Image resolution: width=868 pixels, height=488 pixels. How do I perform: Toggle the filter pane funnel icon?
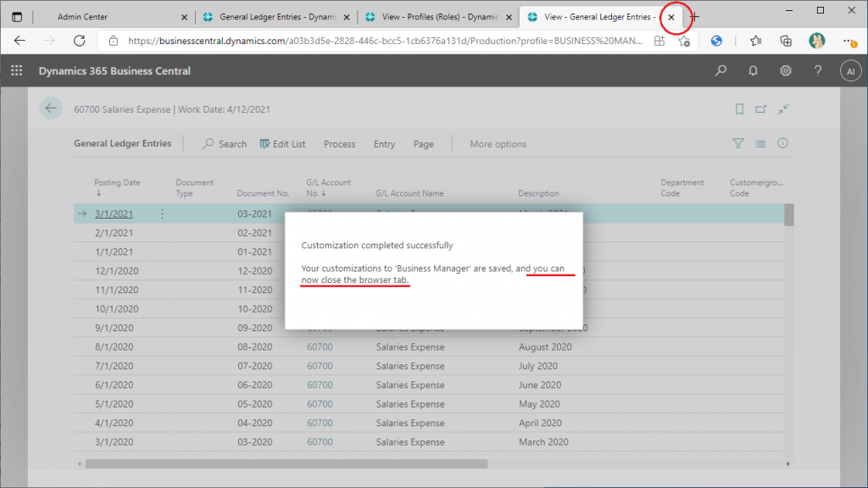click(738, 143)
